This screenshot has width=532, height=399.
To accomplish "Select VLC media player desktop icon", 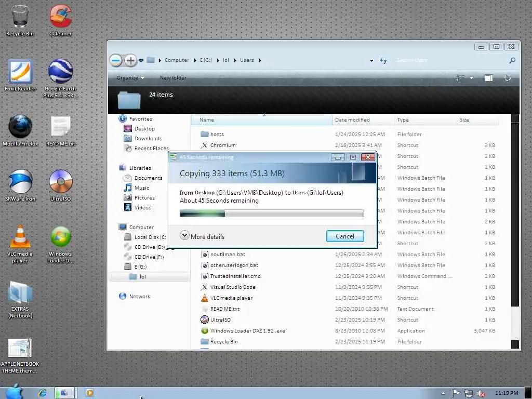I will (x=20, y=244).
